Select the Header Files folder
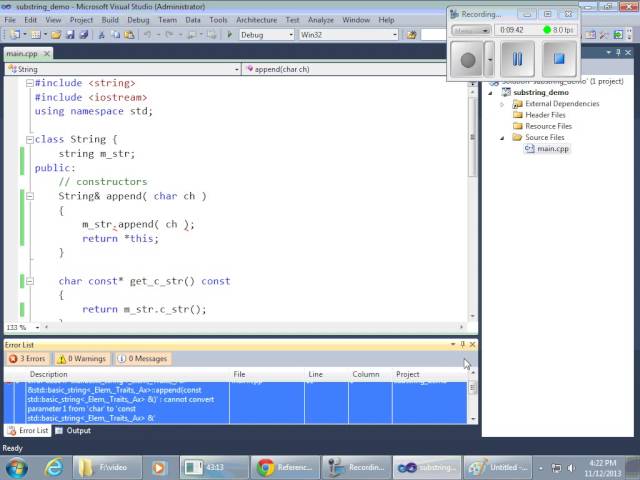 (x=544, y=115)
